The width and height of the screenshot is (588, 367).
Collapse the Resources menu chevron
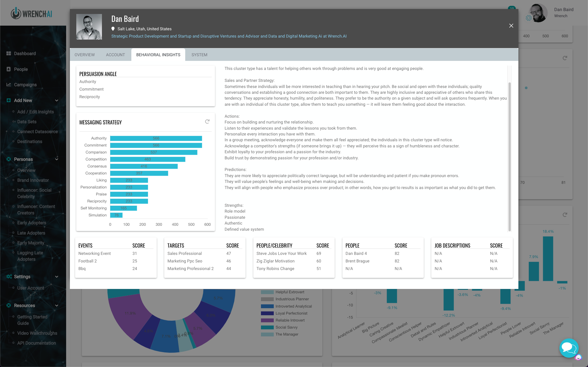click(56, 306)
